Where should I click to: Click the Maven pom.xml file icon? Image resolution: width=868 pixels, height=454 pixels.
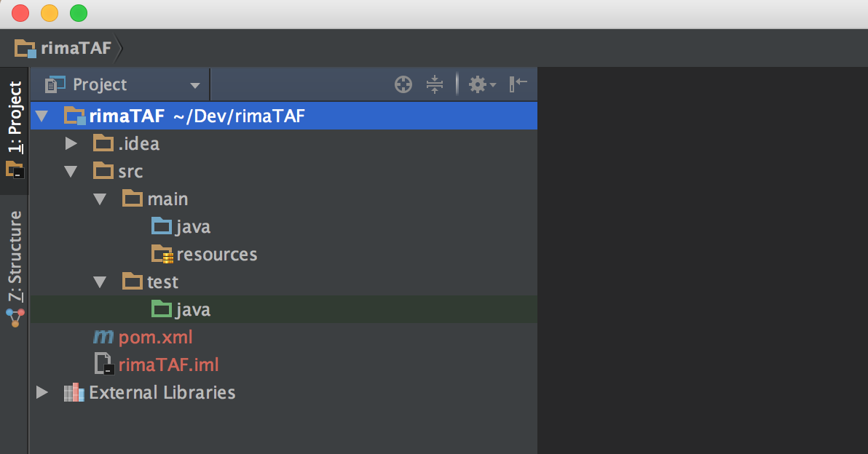[103, 338]
